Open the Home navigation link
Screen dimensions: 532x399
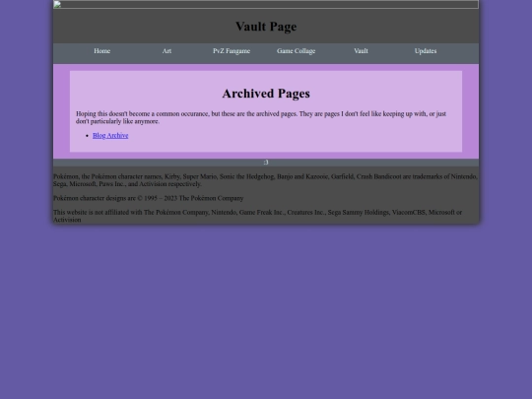click(x=102, y=51)
